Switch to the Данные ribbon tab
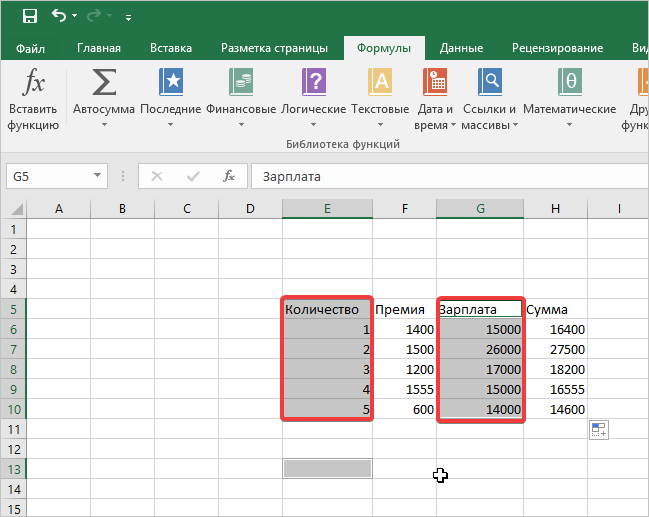 (461, 48)
